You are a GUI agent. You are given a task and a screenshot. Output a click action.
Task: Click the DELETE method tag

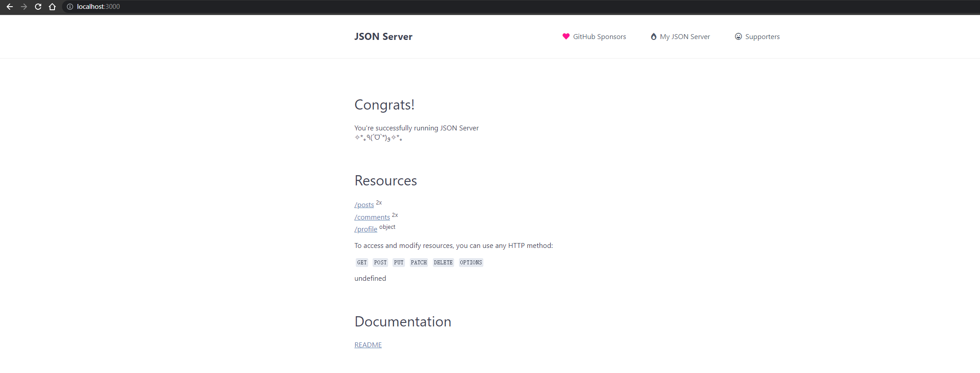pyautogui.click(x=443, y=263)
